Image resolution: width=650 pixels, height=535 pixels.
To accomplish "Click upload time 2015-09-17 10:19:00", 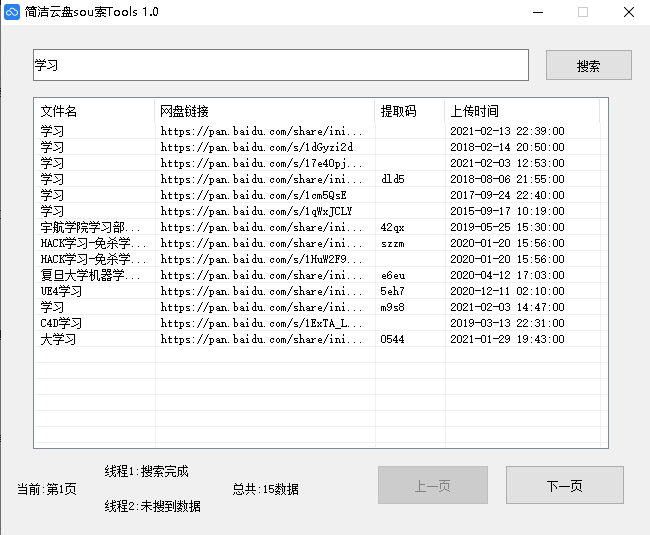I will point(507,211).
